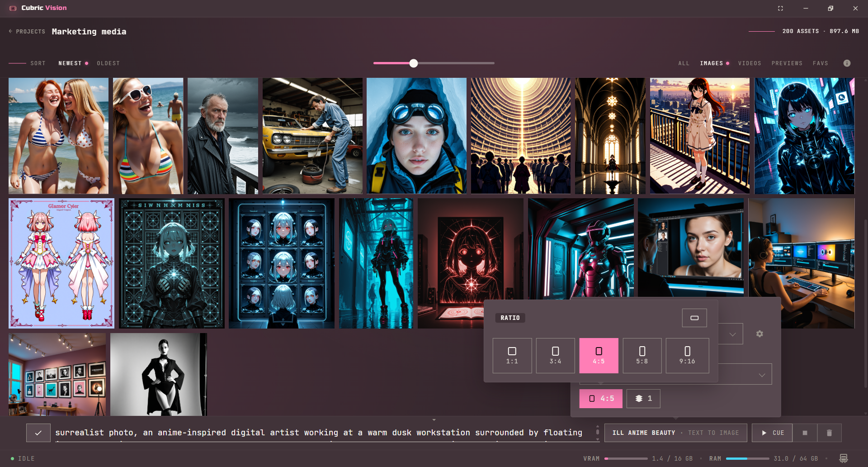Select the 3:4 aspect ratio
868x467 pixels.
(555, 356)
